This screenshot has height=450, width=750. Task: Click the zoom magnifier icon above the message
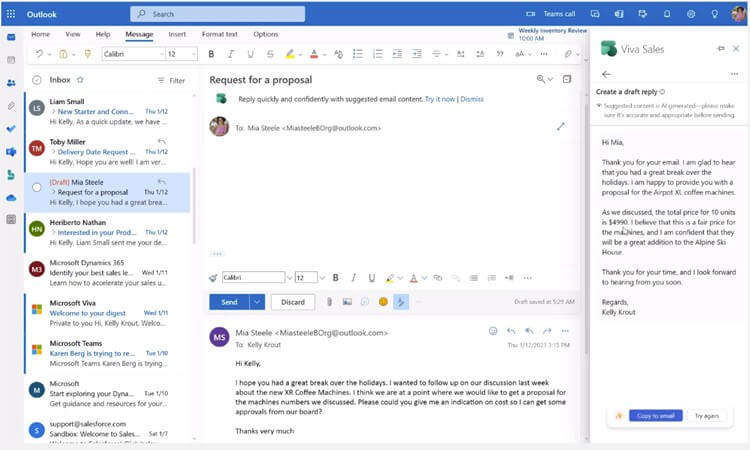(540, 79)
